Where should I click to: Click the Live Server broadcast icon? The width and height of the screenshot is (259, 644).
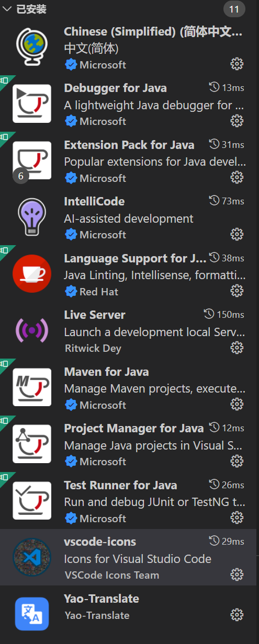click(32, 330)
